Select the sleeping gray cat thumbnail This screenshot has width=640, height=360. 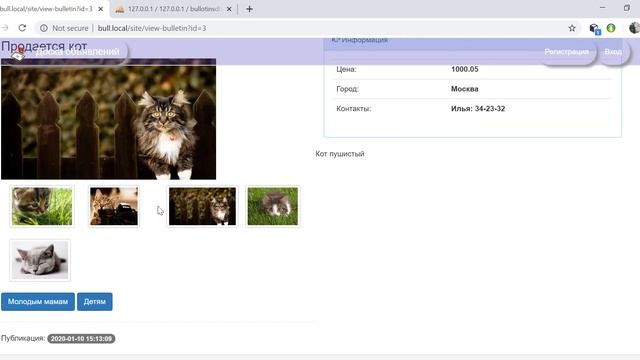click(40, 260)
